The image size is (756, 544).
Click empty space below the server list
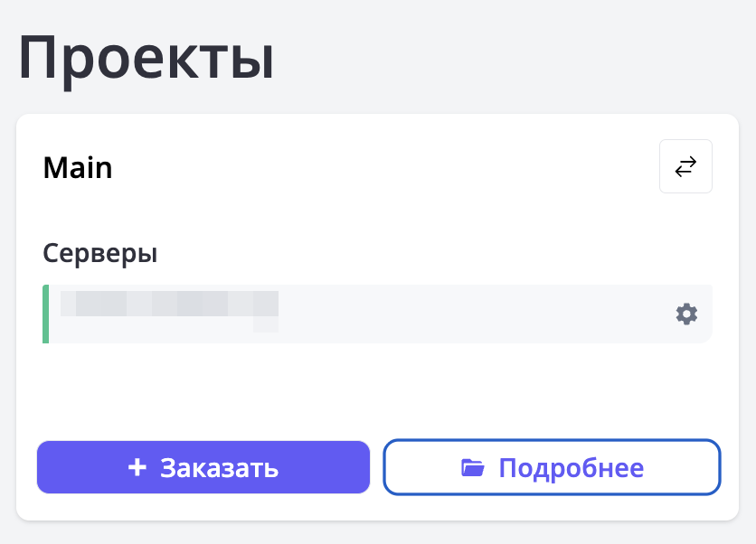tap(377, 389)
